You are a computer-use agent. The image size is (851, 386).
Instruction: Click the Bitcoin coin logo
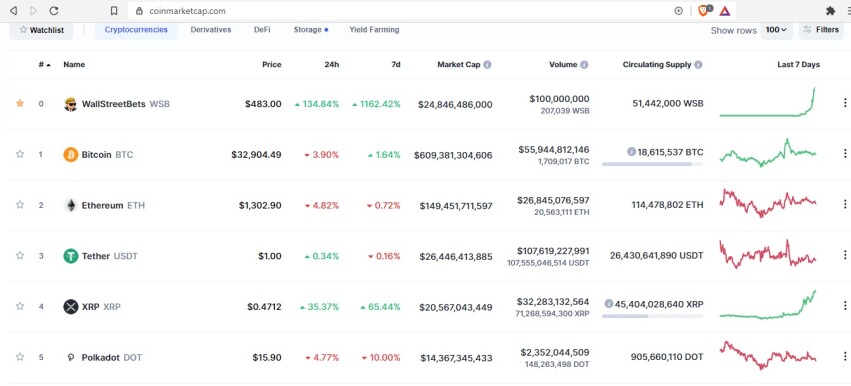[x=71, y=155]
